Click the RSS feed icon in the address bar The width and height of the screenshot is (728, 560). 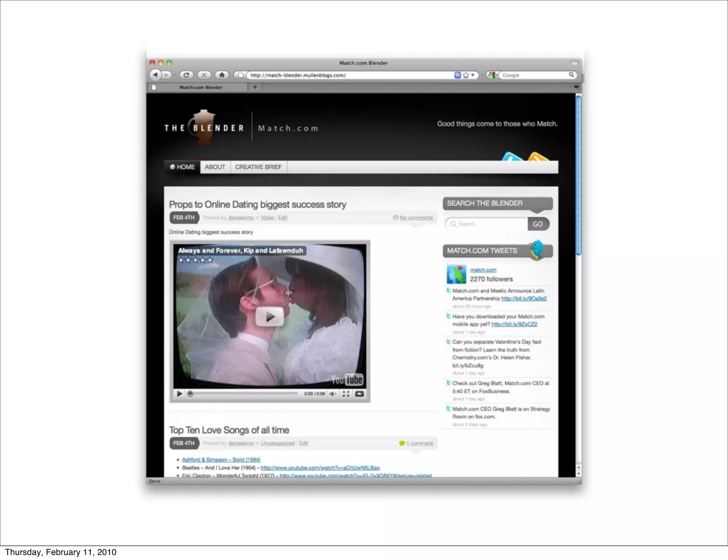pos(457,75)
